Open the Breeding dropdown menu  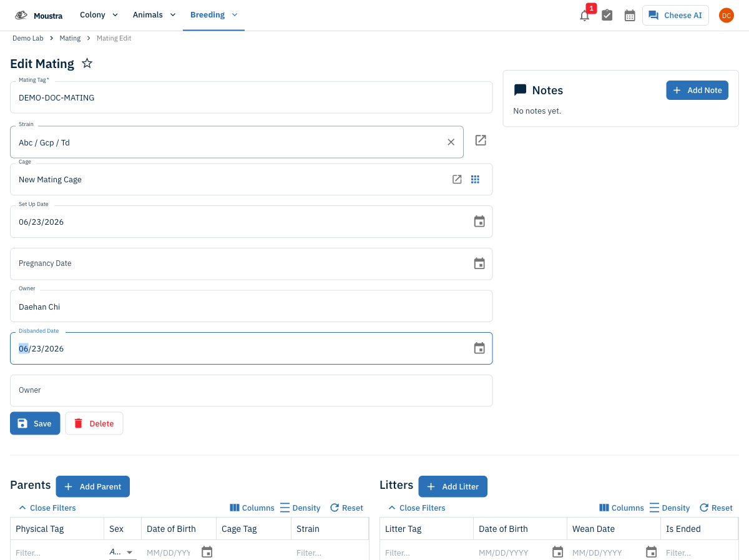(213, 15)
